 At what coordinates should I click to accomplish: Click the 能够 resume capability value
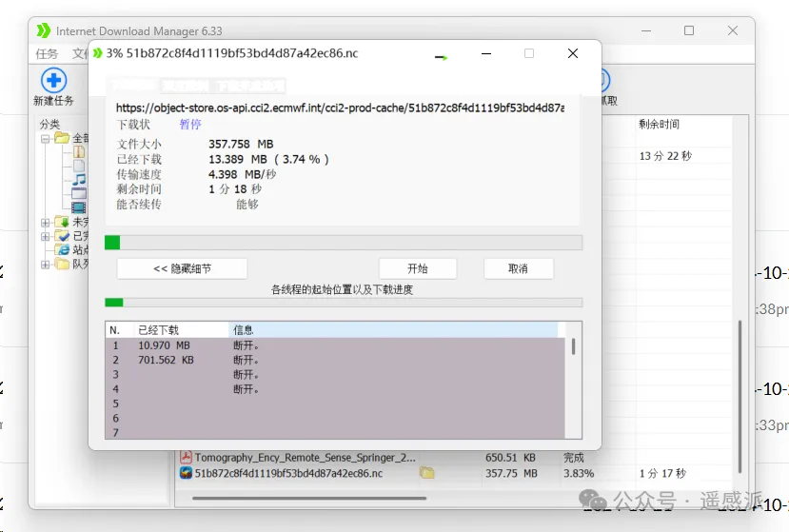(247, 204)
